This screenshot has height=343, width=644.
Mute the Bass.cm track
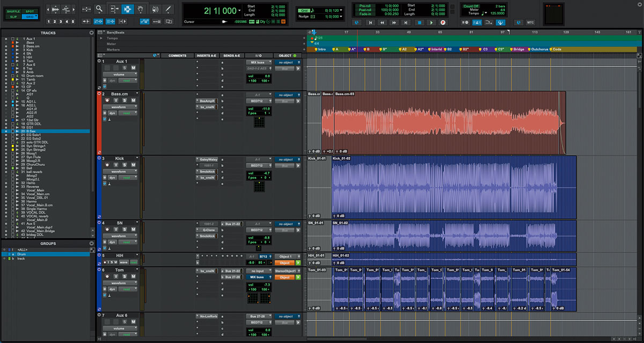pyautogui.click(x=133, y=100)
